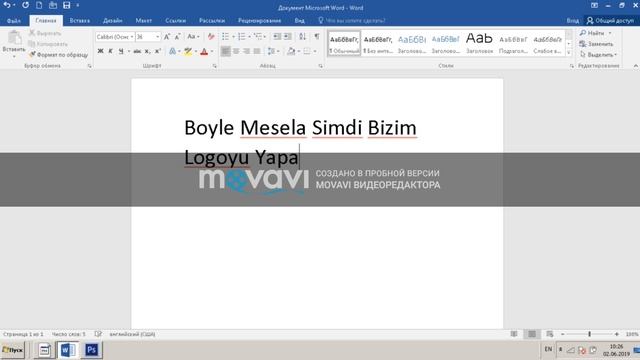Switch to the References (Ссылки) tab

click(176, 20)
